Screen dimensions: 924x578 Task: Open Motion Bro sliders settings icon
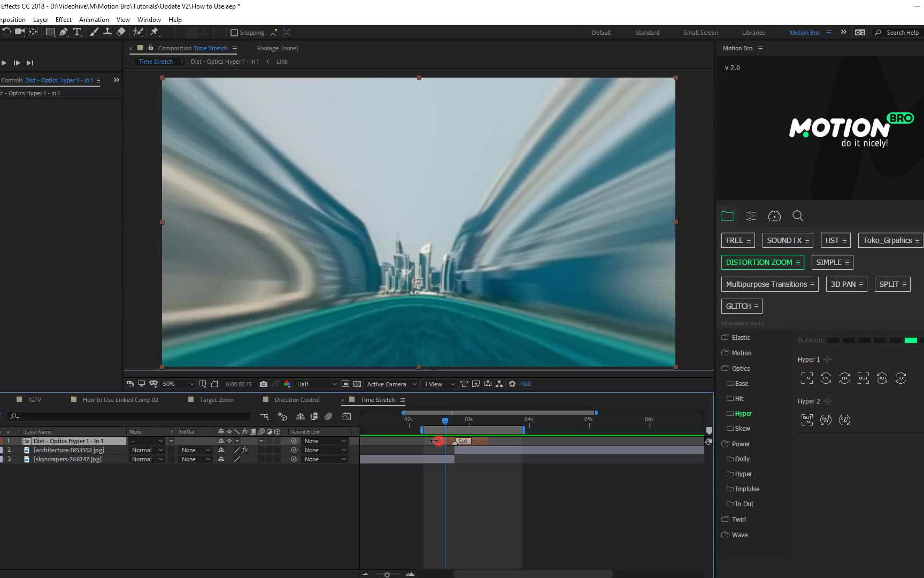[751, 216]
